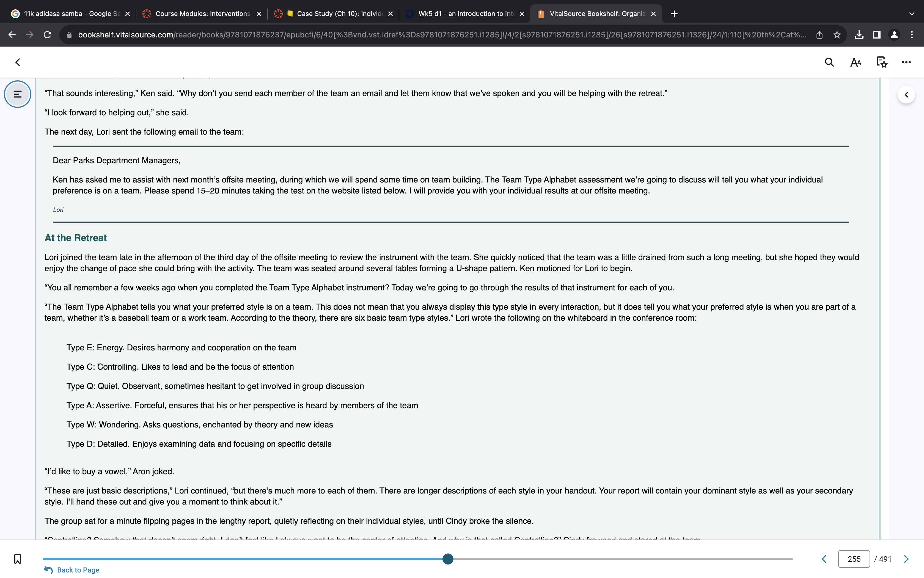
Task: Click the browser forward button
Action: [x=30, y=35]
